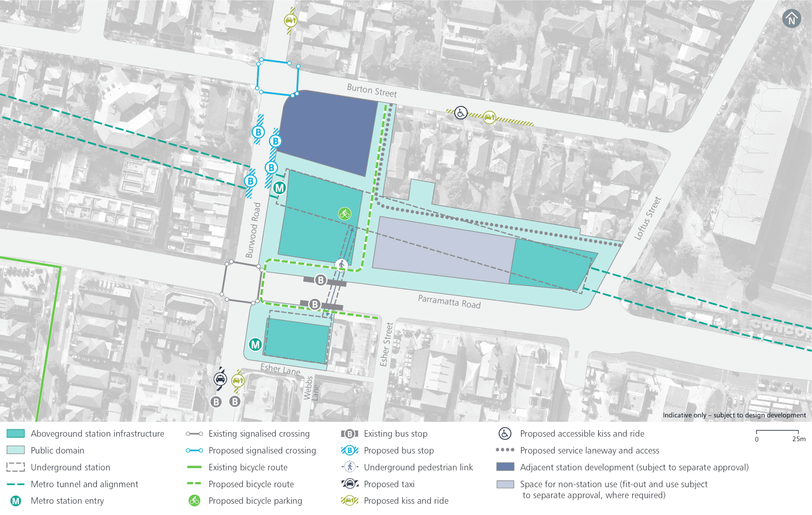Click the proposed taxi icon near Esher Lane
The height and width of the screenshot is (515, 812).
click(220, 379)
